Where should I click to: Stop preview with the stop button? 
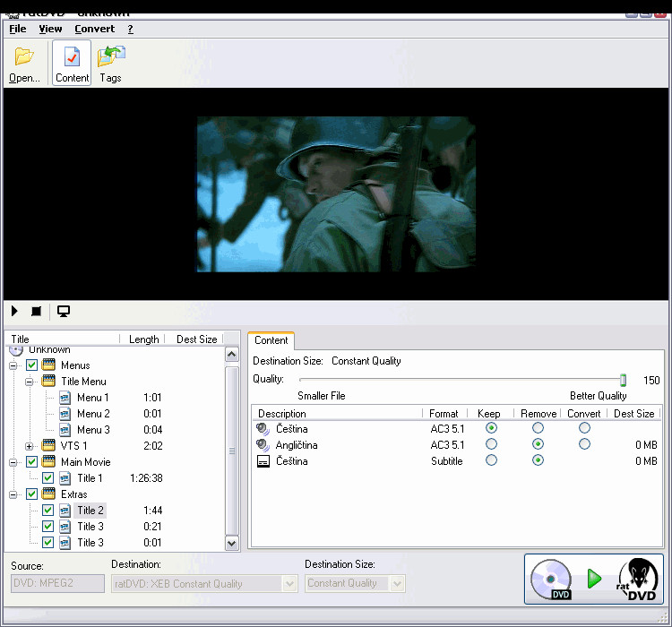37,311
